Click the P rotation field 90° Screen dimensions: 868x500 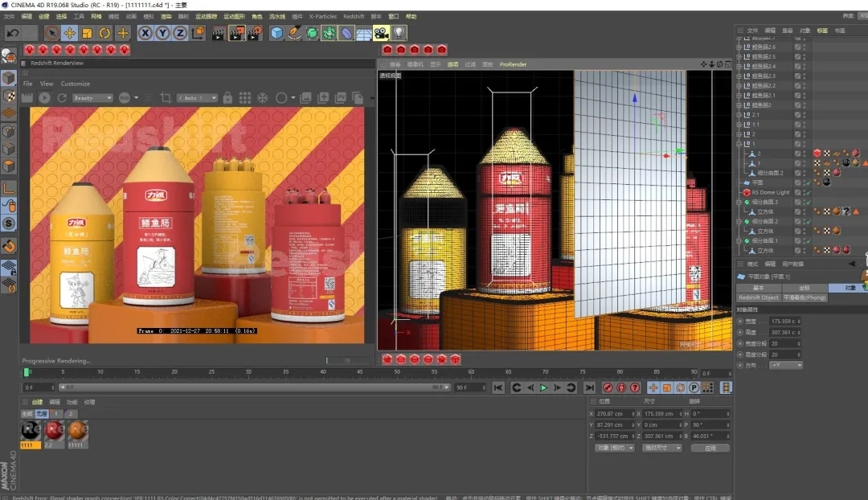click(x=710, y=424)
